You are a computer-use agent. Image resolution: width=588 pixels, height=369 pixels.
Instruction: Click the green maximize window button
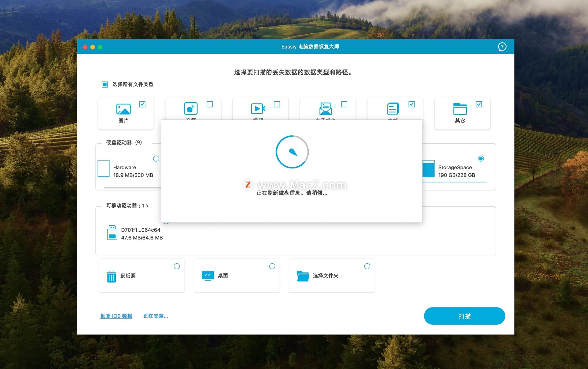pos(100,47)
